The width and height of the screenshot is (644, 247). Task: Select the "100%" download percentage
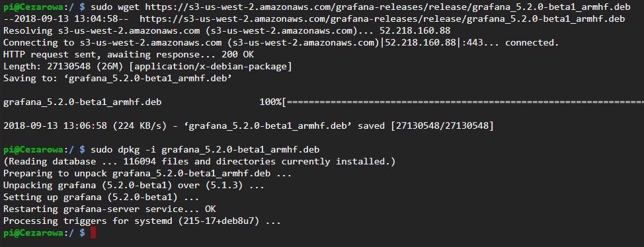pos(270,102)
